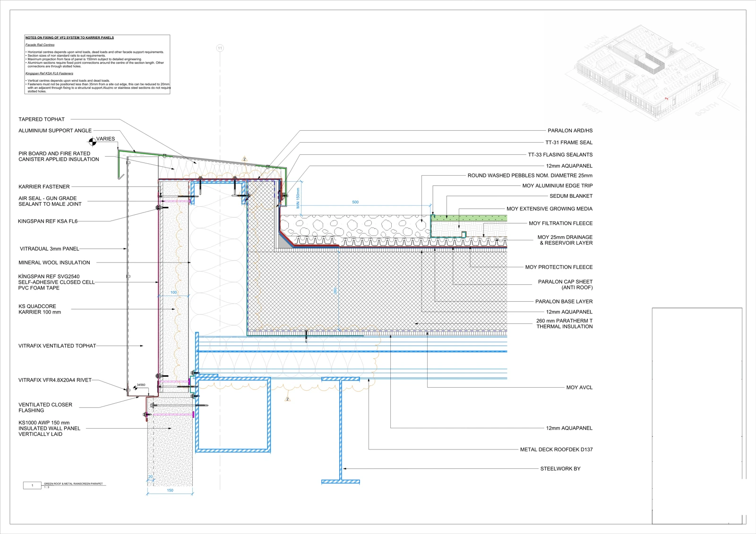Viewport: 756px width, 534px height.
Task: Click the MOY ALUMINIUM EDGE TRIP label
Action: pos(557,186)
